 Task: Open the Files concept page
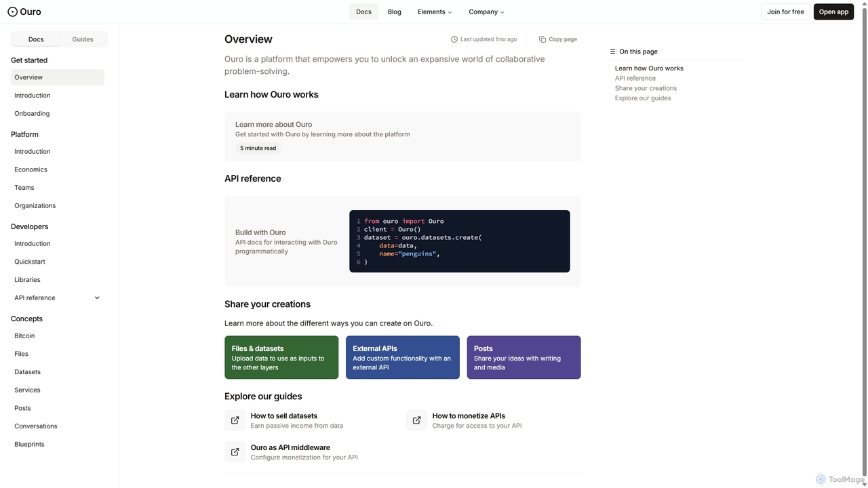[58, 354]
